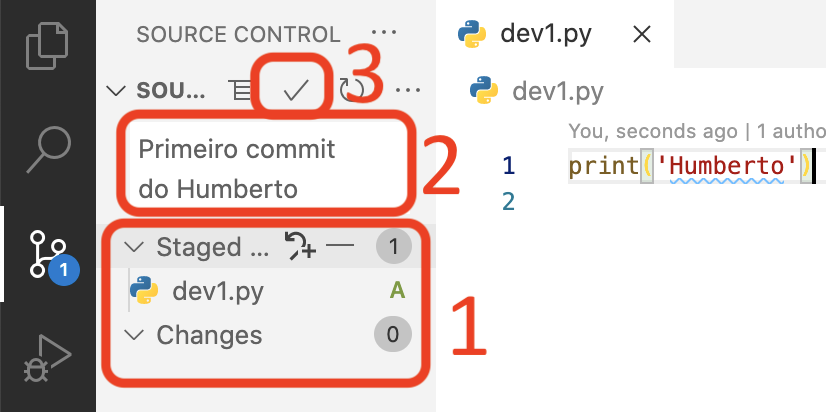Open more actions beside the refresh icon
This screenshot has height=412, width=826.
point(408,91)
